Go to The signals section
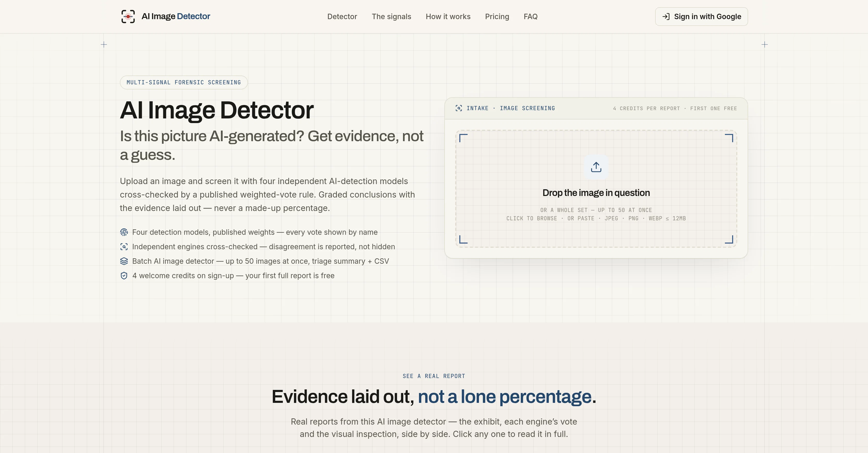Screen dimensions: 868x453 click(x=391, y=17)
